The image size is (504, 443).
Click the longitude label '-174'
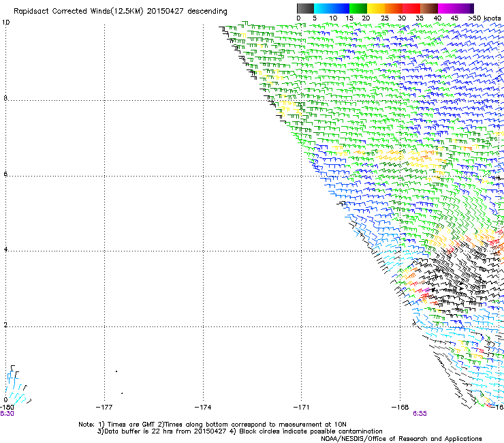(x=203, y=407)
